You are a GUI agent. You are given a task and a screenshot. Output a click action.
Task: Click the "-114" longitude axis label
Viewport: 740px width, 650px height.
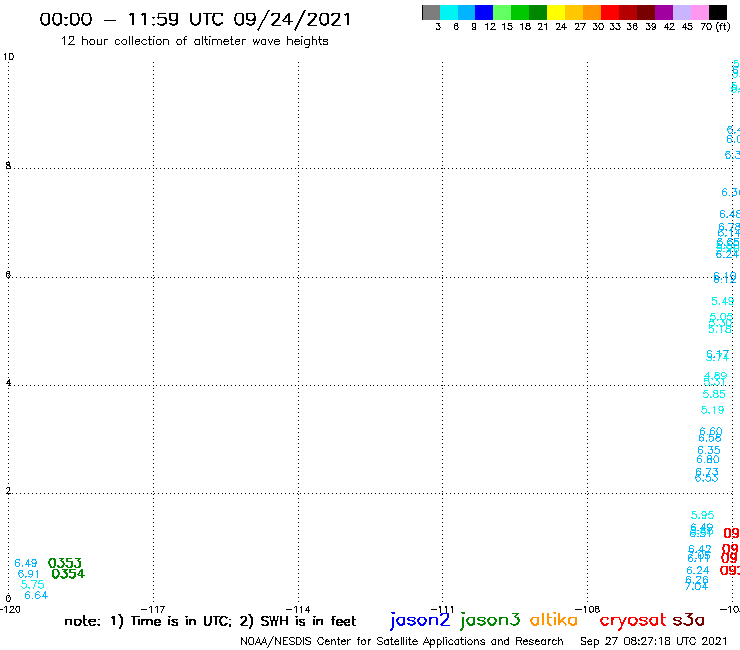(298, 609)
